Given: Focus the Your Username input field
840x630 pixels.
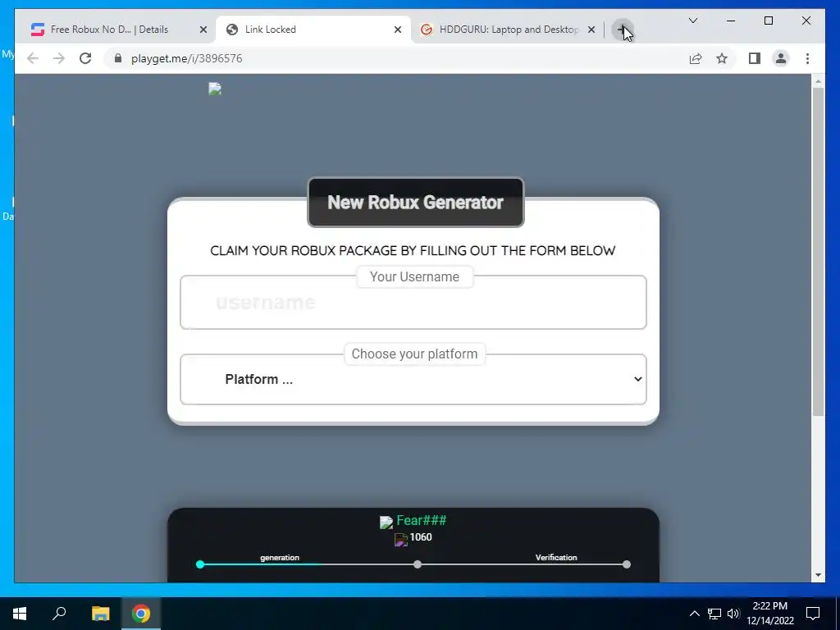Looking at the screenshot, I should coord(413,302).
